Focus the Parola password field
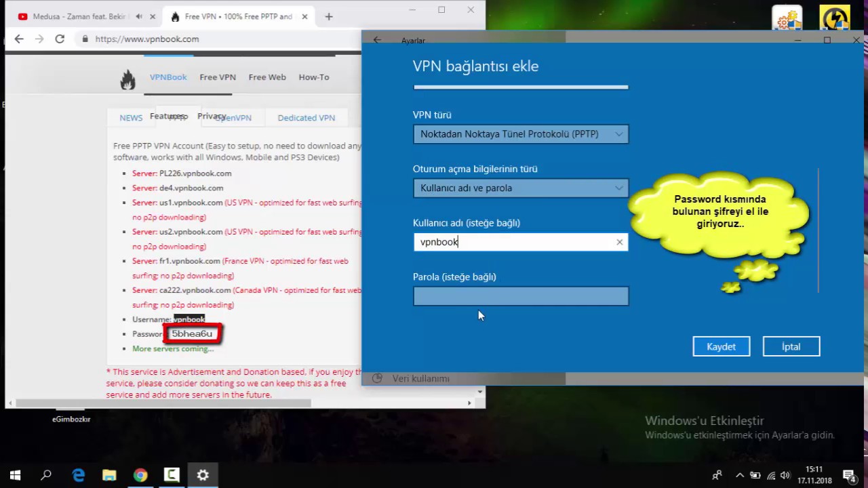 tap(521, 296)
